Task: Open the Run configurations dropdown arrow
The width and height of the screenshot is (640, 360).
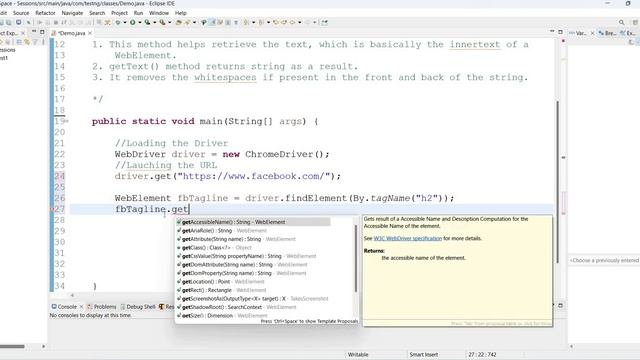Action: click(x=140, y=22)
